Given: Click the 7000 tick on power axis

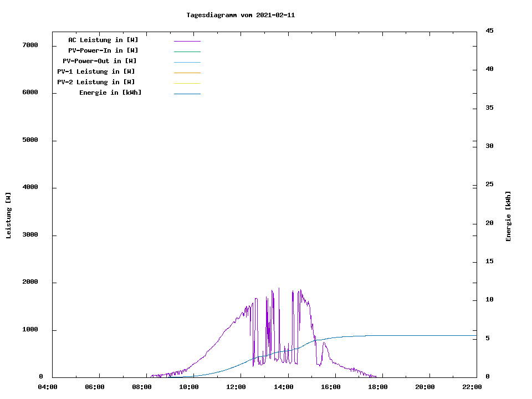Looking at the screenshot, I should (x=30, y=45).
